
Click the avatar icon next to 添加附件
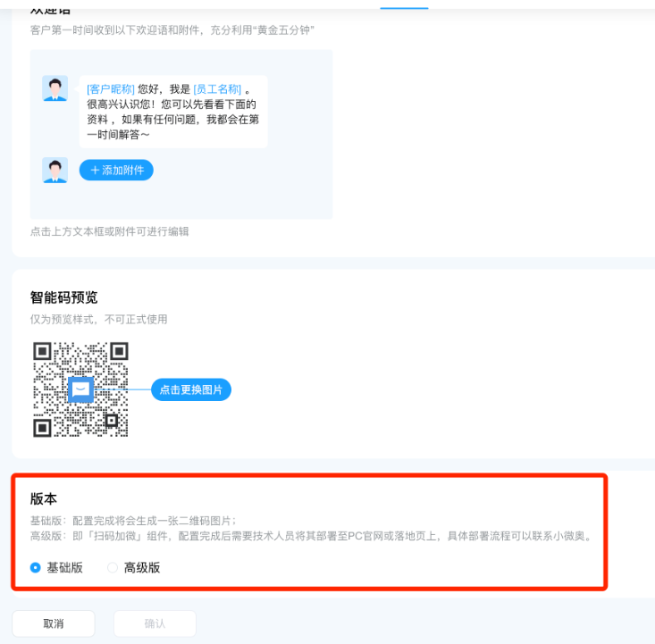click(x=55, y=170)
